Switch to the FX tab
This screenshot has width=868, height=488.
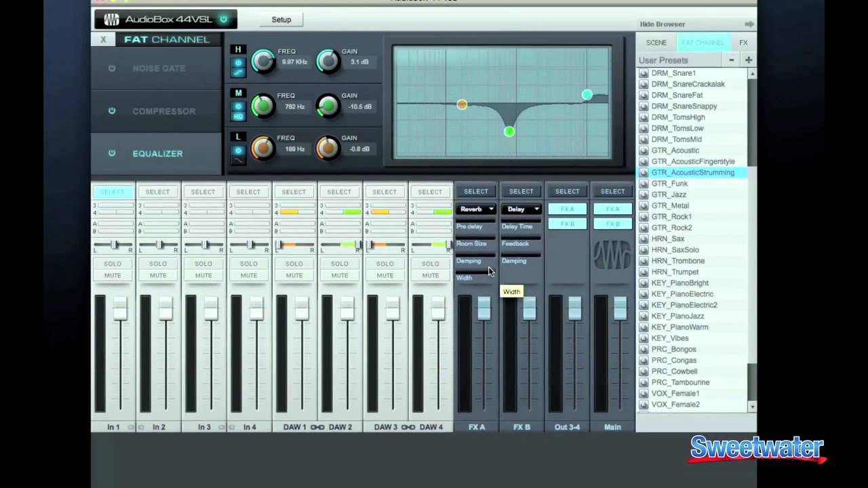coord(743,42)
